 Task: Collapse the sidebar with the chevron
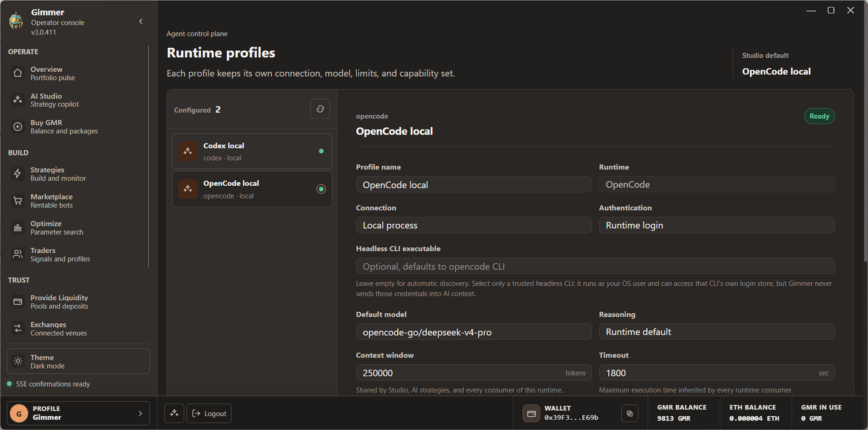coord(141,22)
